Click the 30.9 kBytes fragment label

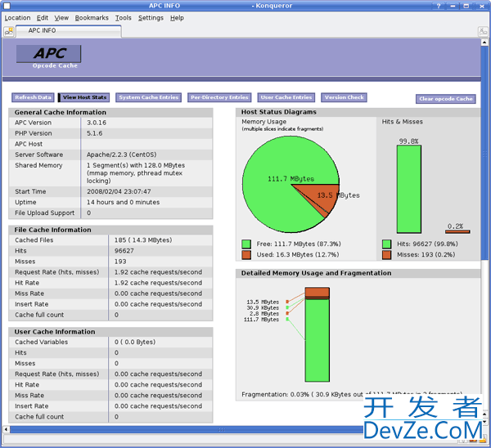(x=263, y=308)
